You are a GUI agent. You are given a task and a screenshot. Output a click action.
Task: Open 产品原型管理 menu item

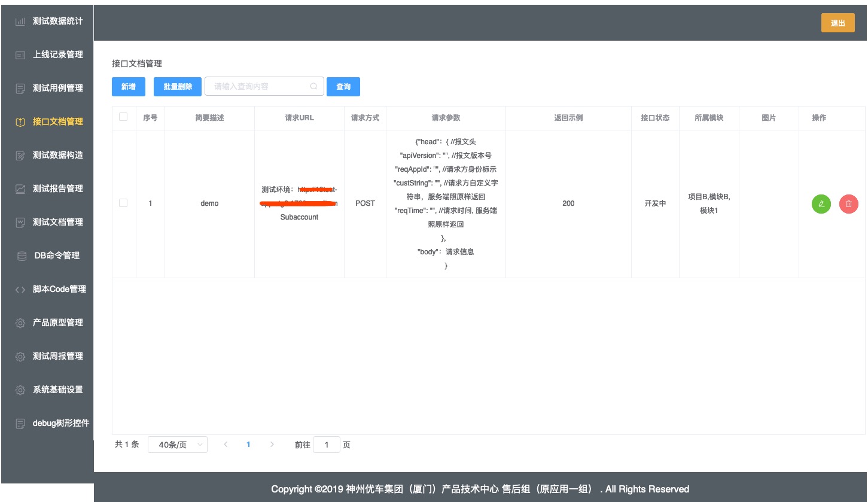[47, 323]
